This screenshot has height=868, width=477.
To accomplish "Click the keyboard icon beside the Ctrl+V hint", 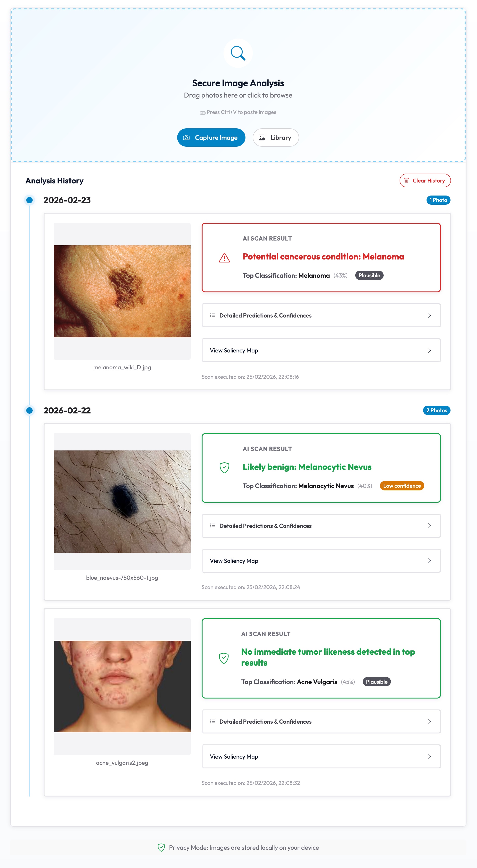I will click(x=203, y=113).
